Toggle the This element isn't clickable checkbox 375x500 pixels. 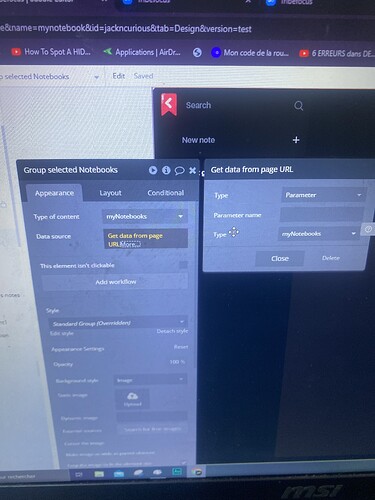click(183, 265)
